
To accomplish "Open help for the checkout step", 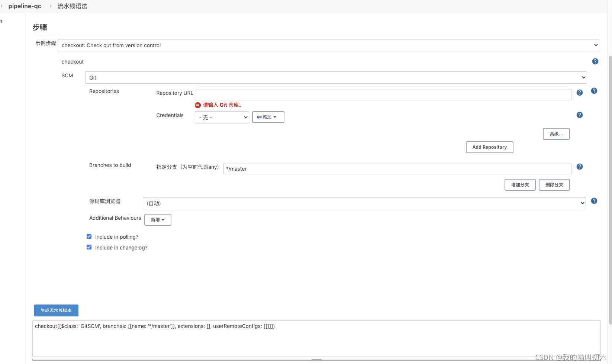I will [x=595, y=61].
